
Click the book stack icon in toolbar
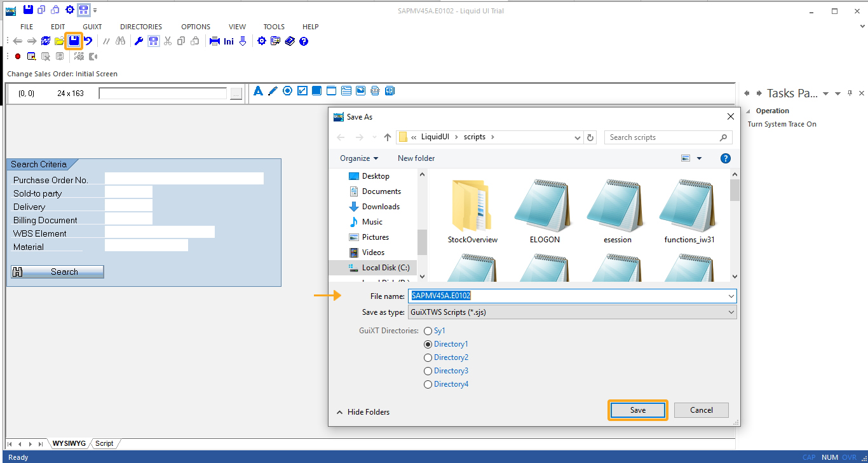click(290, 41)
